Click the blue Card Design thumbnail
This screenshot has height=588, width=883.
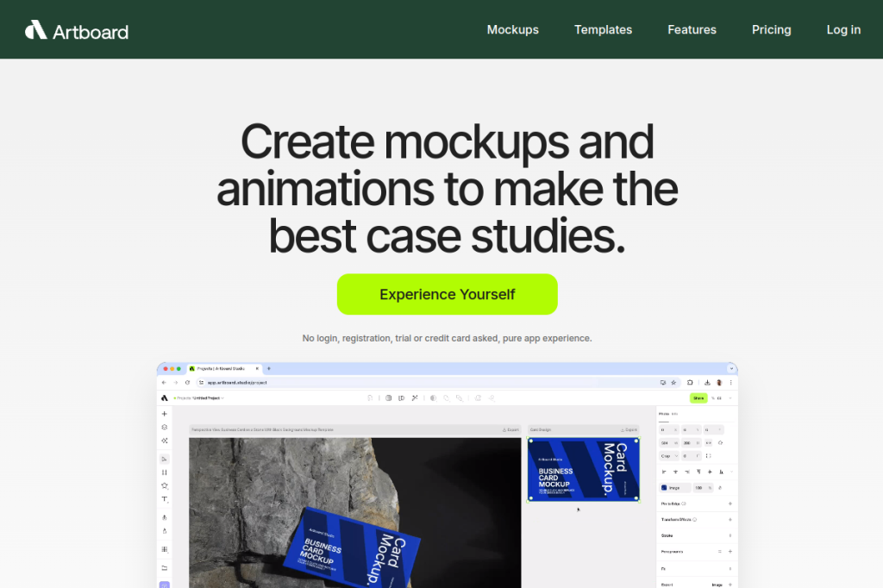click(x=584, y=469)
